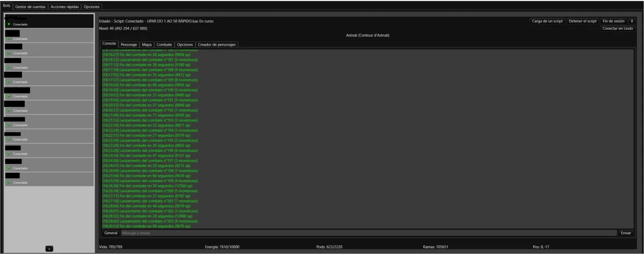Screen dimensions: 644x254
Task: Click log line 18:28:04 with 9019 xp
Action: tap(146, 206)
